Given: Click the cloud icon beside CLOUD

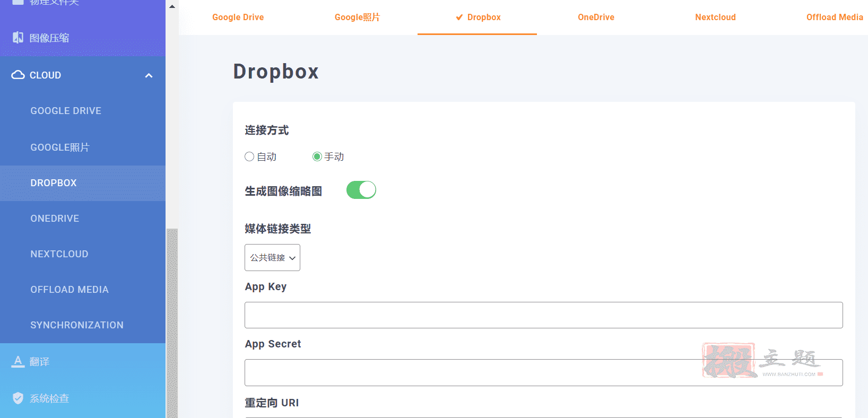Looking at the screenshot, I should click(x=18, y=75).
